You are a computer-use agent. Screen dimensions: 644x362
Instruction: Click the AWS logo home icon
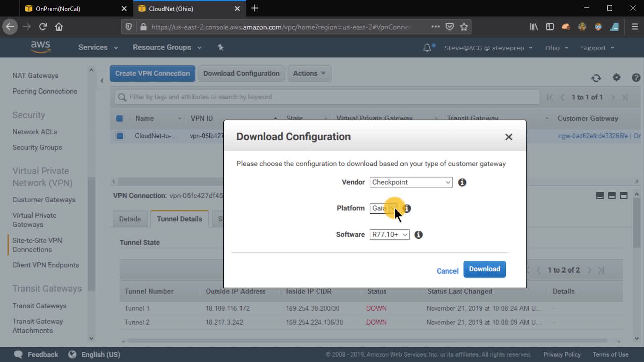click(40, 47)
